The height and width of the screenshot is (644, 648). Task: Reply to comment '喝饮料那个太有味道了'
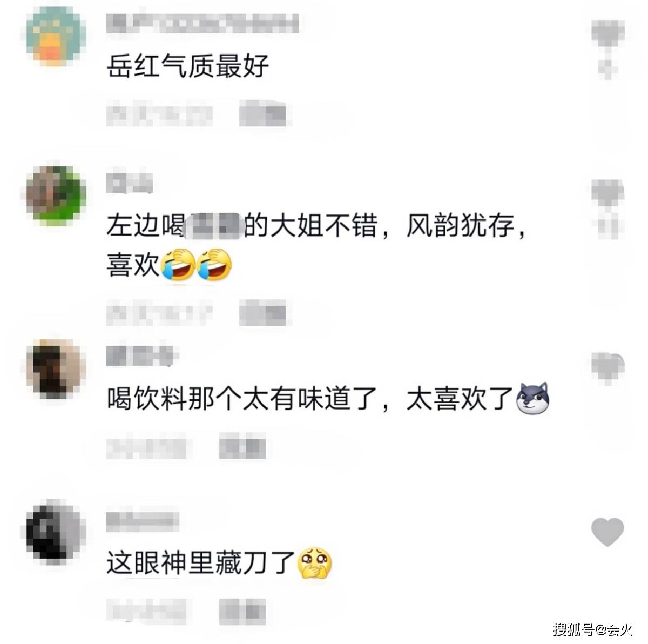[242, 447]
